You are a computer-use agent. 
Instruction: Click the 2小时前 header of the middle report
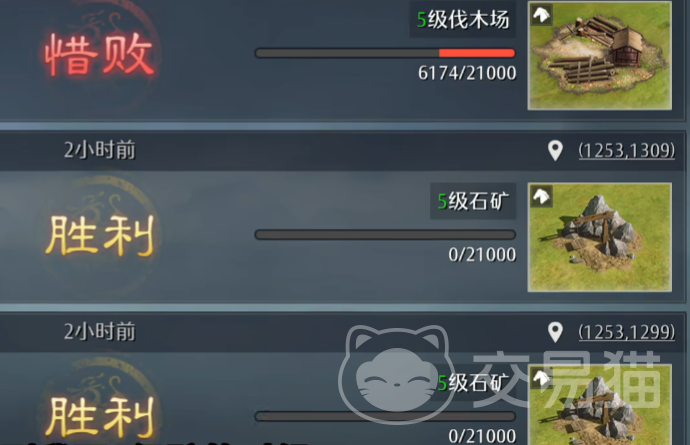click(99, 150)
